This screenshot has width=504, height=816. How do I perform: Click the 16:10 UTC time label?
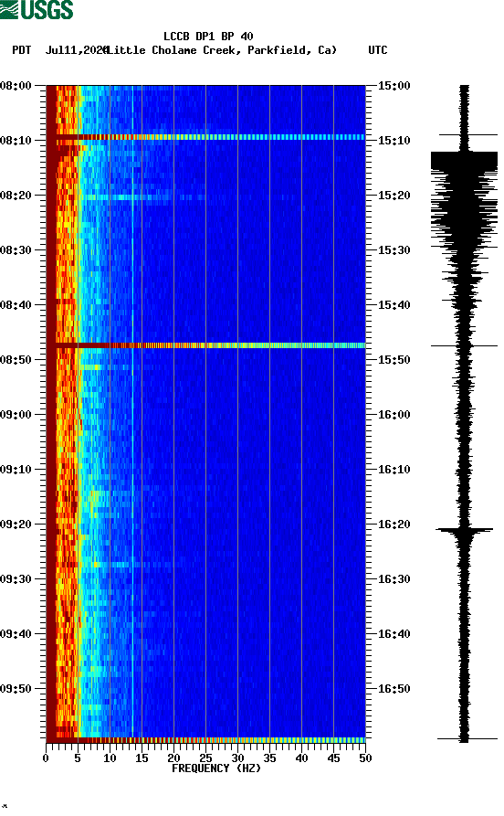pyautogui.click(x=394, y=470)
